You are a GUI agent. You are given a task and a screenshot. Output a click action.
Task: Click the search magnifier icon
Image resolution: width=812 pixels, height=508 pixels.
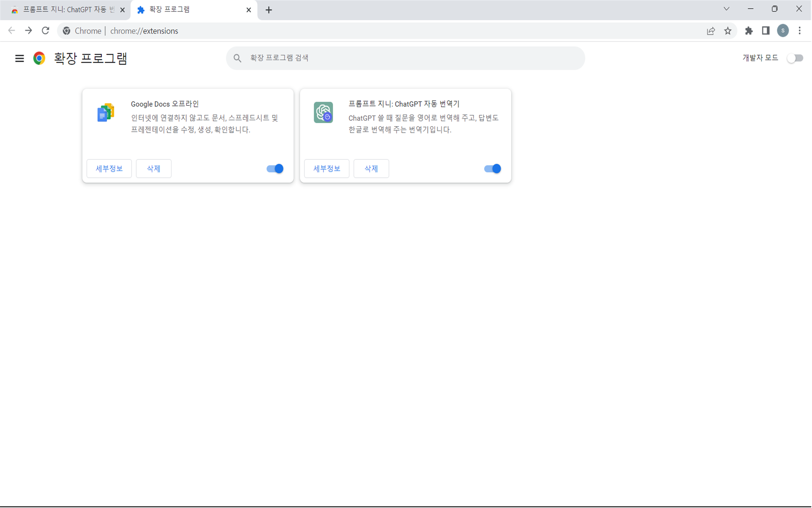pos(237,58)
